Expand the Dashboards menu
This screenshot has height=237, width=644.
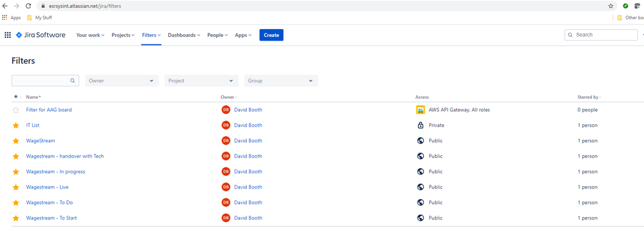[x=184, y=35]
